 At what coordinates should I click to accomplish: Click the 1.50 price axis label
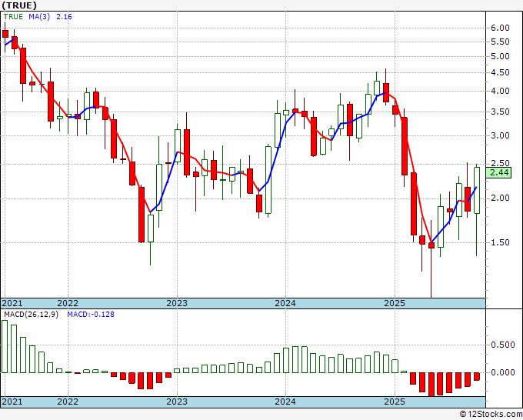coord(500,242)
